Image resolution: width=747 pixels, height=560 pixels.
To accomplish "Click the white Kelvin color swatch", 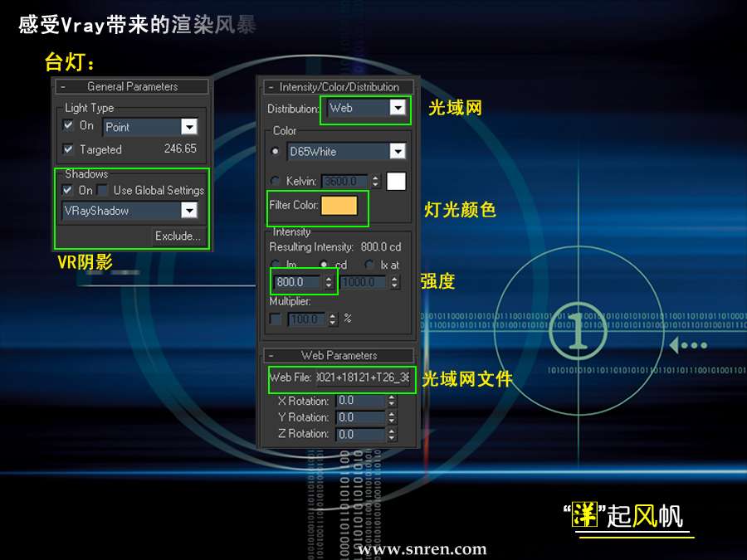I will (x=396, y=182).
